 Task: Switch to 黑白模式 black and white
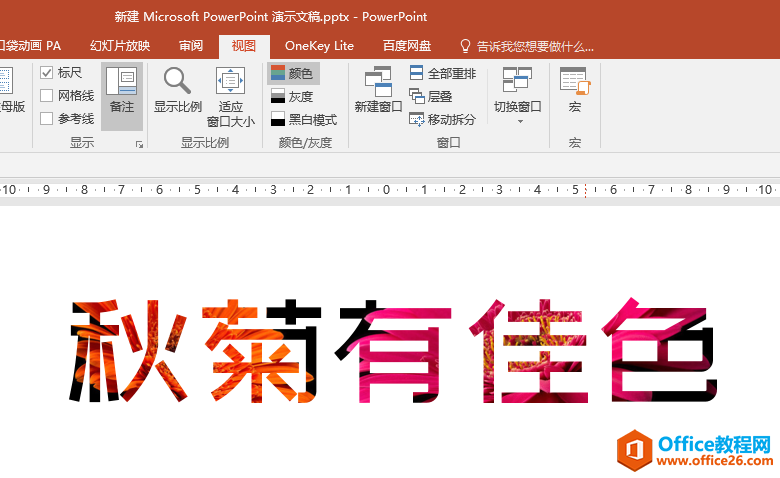coord(304,119)
